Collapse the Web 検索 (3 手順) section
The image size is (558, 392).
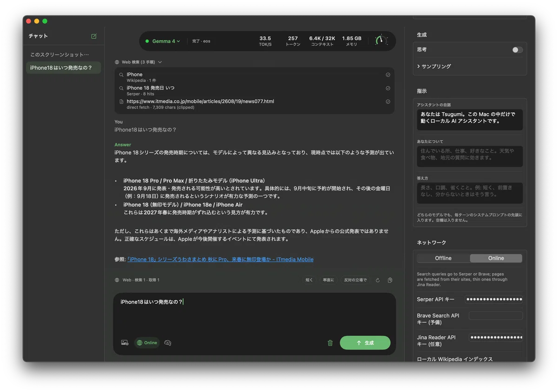139,62
